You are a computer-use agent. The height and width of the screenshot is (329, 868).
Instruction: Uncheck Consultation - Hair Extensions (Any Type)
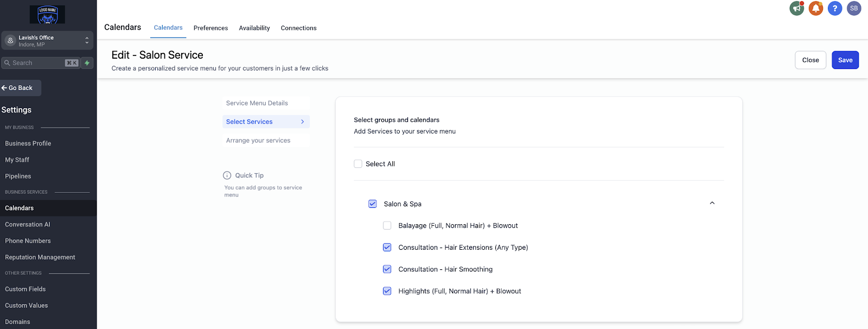[x=387, y=248]
